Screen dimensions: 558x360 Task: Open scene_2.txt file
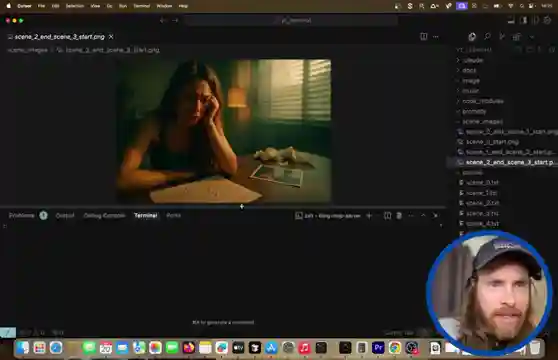[482, 203]
